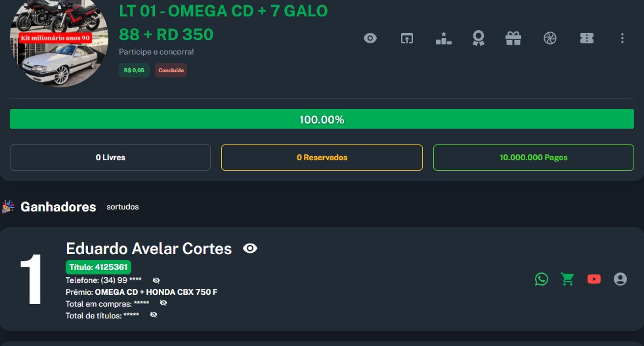This screenshot has height=346, width=644.
Task: Expand the three-dot more options menu
Action: tap(622, 38)
